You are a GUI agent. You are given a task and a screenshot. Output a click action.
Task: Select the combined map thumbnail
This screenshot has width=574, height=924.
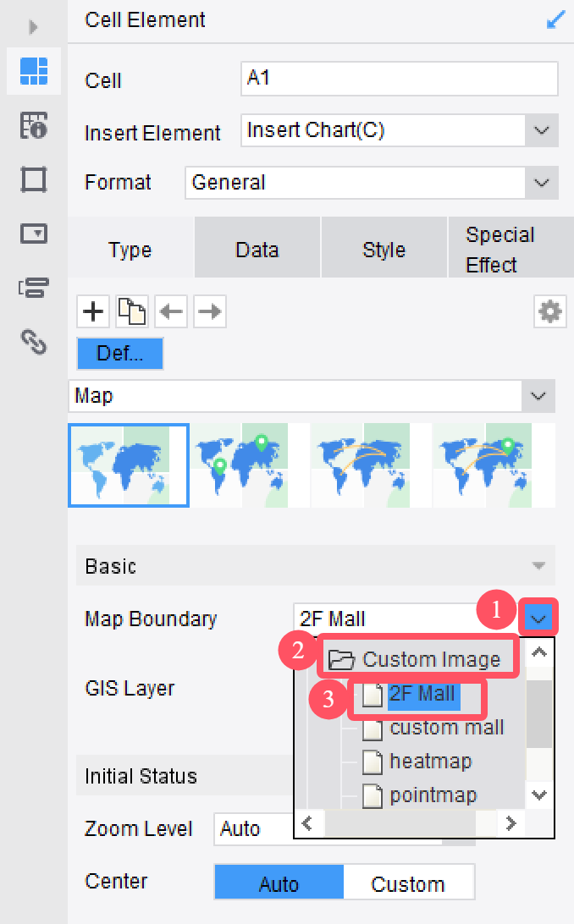click(x=494, y=465)
